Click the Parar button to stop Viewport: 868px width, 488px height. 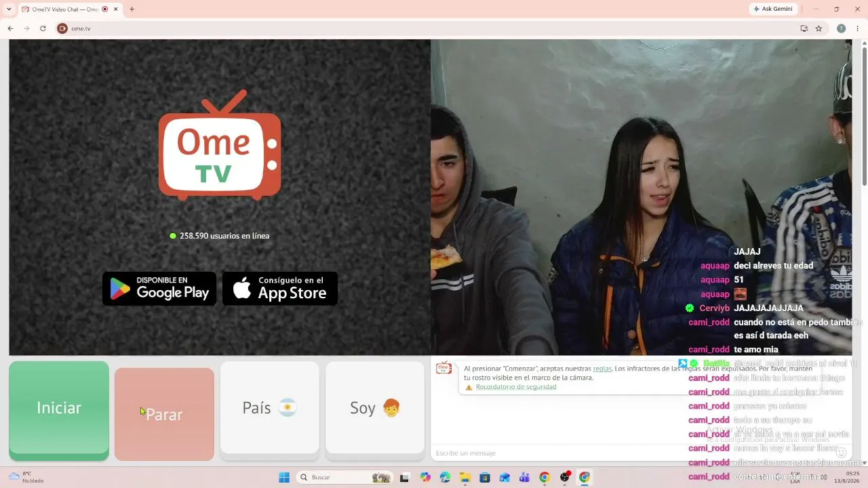(164, 414)
